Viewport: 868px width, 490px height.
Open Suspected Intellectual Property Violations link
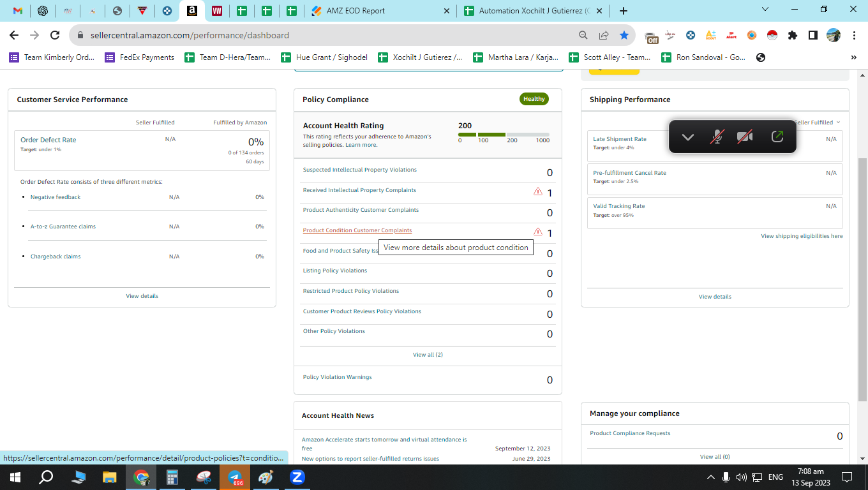[x=360, y=170]
